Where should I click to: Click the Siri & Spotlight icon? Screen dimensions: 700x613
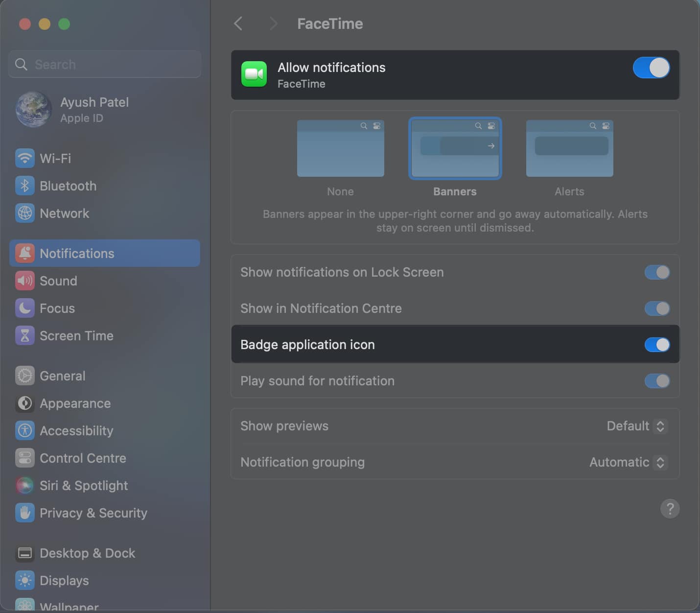coord(25,485)
